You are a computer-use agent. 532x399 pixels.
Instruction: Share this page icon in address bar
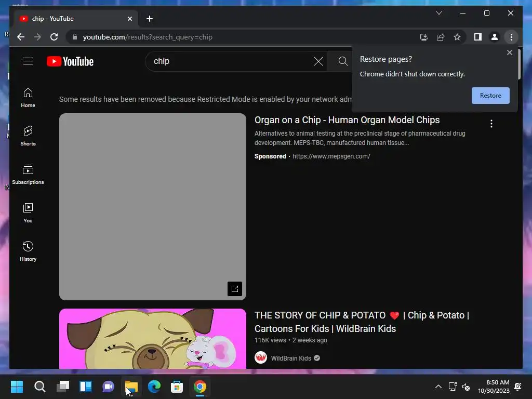point(441,37)
